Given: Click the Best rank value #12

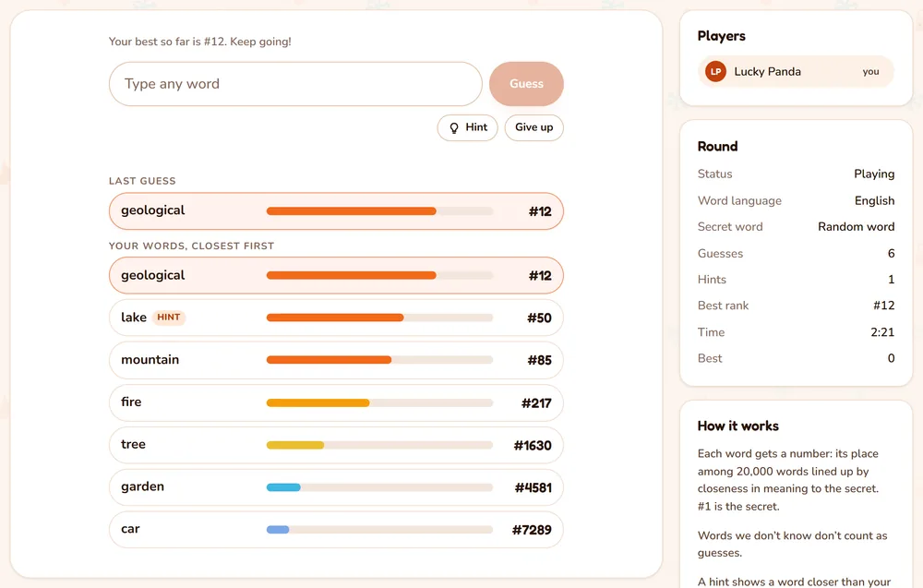Looking at the screenshot, I should tap(884, 306).
